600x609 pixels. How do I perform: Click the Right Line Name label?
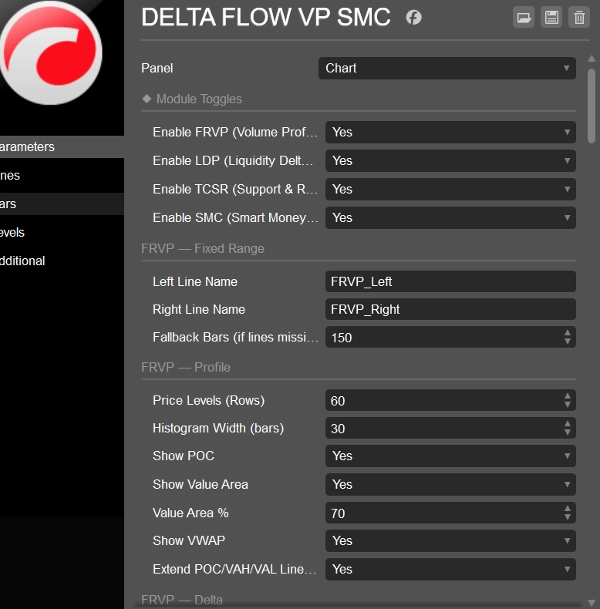[x=199, y=309]
